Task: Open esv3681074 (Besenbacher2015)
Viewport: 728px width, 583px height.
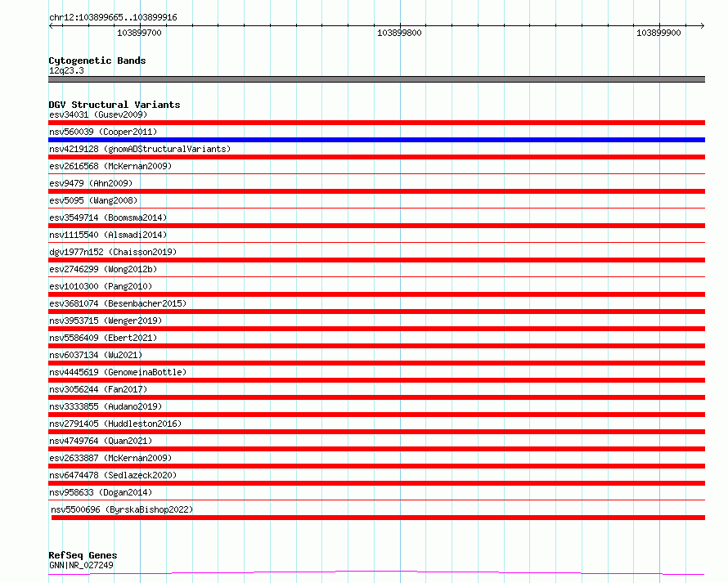Action: tap(118, 303)
